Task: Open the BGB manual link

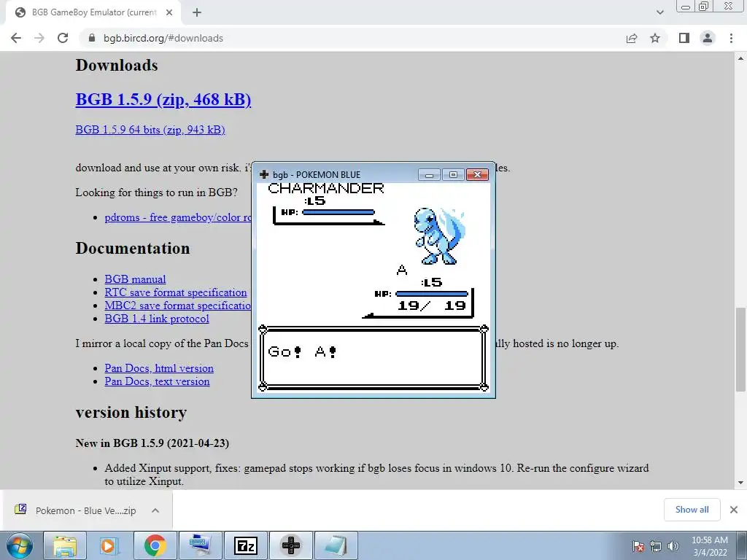Action: pos(135,279)
